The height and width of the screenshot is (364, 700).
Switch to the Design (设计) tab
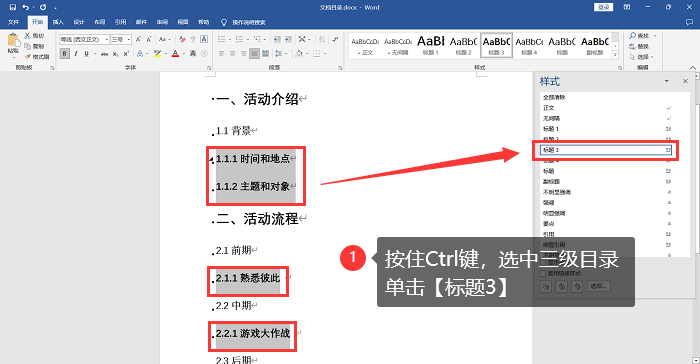(79, 22)
